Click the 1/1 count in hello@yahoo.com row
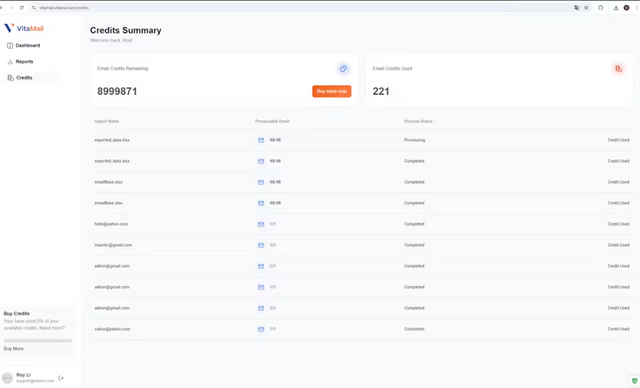The image size is (640, 388). 273,224
